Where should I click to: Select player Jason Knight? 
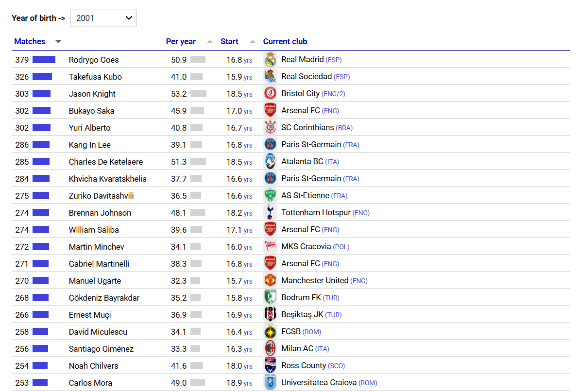[92, 94]
